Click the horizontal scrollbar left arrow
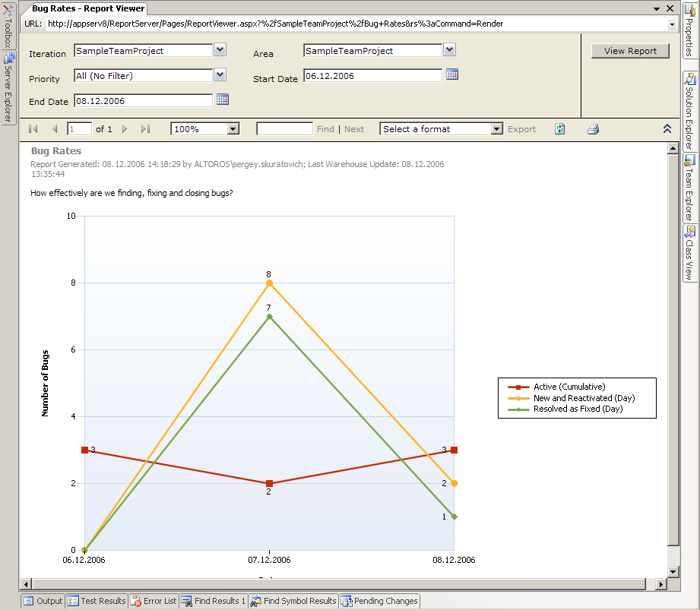 click(x=26, y=584)
